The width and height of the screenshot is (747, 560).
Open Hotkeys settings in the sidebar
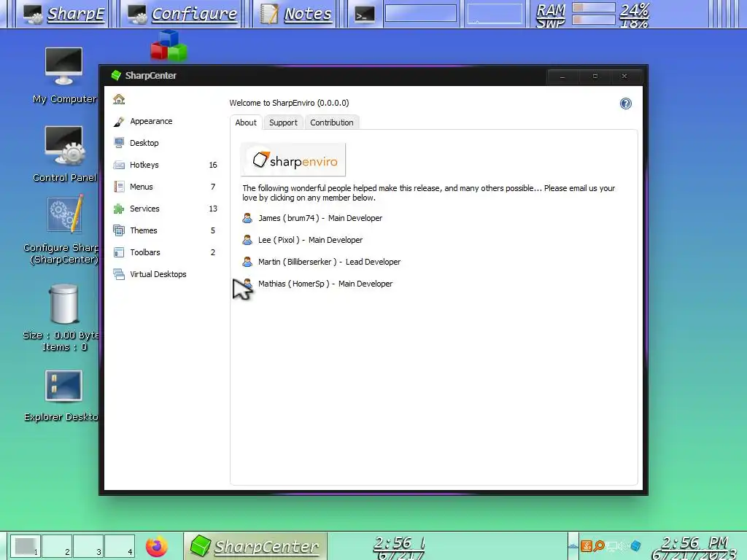point(164,165)
